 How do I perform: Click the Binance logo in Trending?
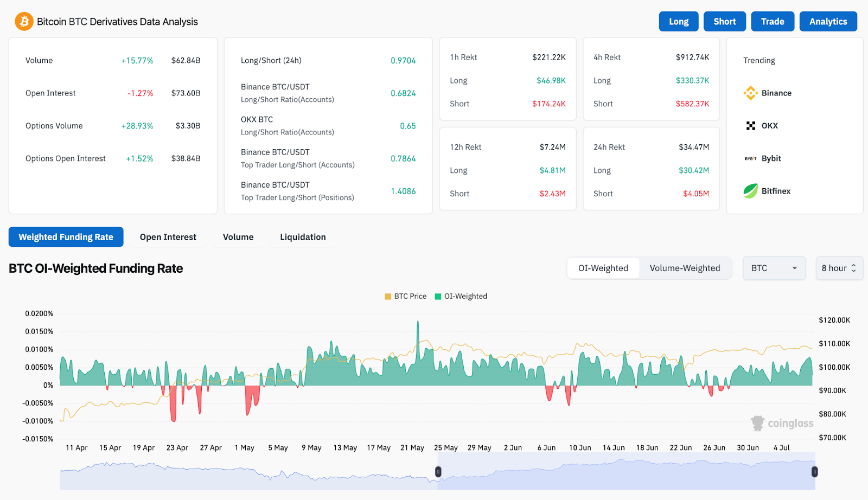751,93
